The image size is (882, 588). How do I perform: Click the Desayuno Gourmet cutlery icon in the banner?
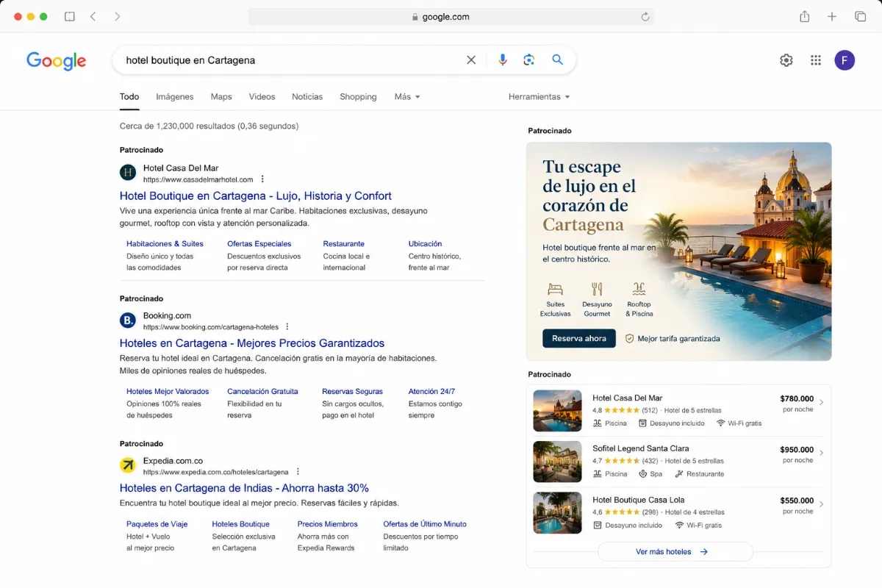(x=597, y=289)
